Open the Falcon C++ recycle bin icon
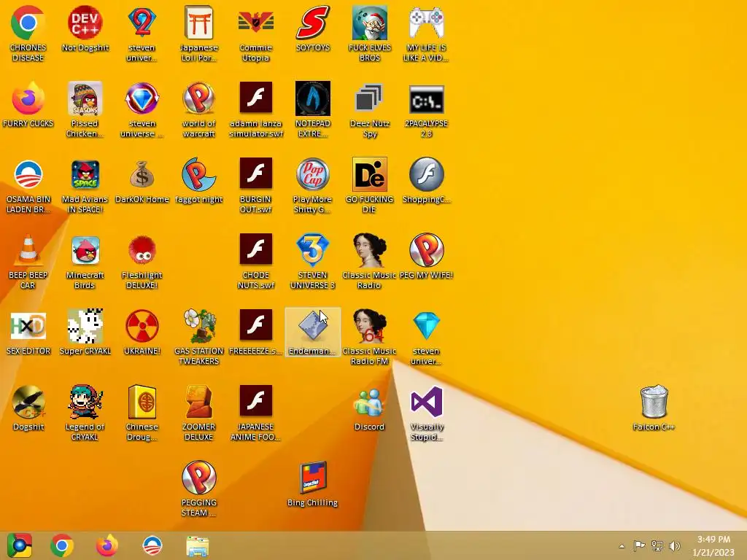The image size is (747, 560). [x=654, y=402]
